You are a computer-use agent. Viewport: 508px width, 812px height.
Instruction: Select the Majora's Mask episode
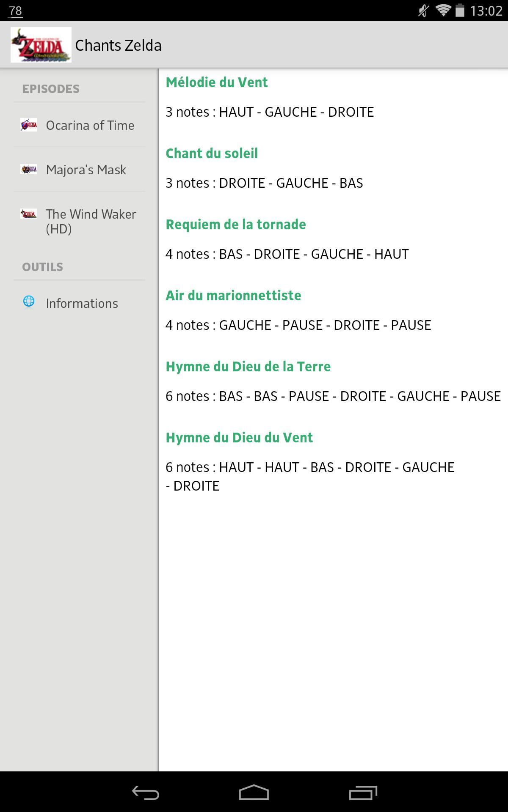86,170
